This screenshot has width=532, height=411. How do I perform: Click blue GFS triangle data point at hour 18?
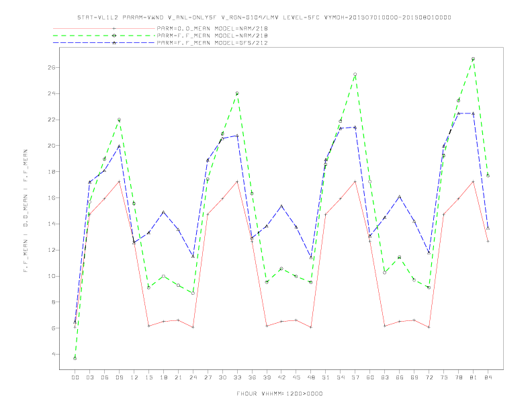pos(163,212)
